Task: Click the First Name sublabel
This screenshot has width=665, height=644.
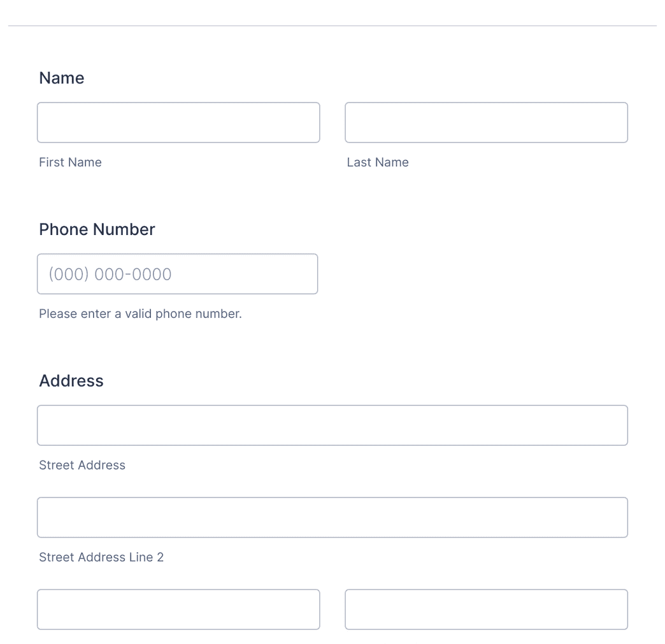Action: tap(70, 162)
